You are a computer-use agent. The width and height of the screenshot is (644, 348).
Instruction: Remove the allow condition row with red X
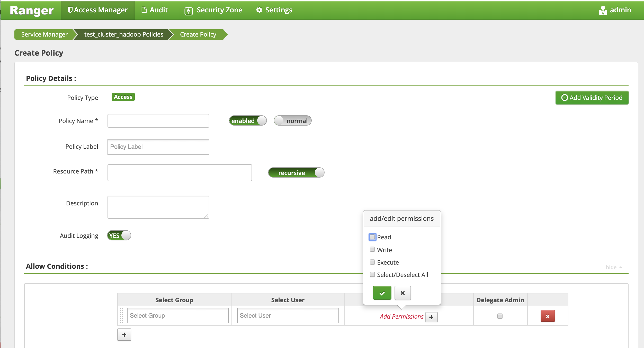tap(548, 316)
